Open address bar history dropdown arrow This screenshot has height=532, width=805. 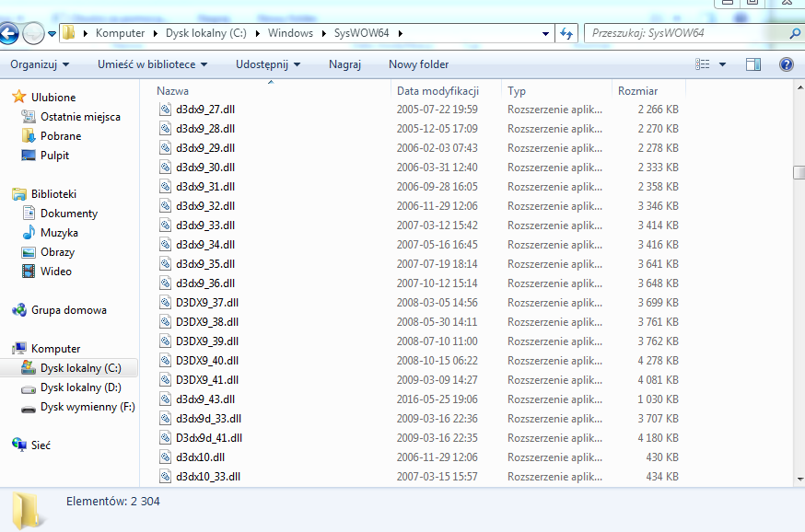tap(545, 34)
